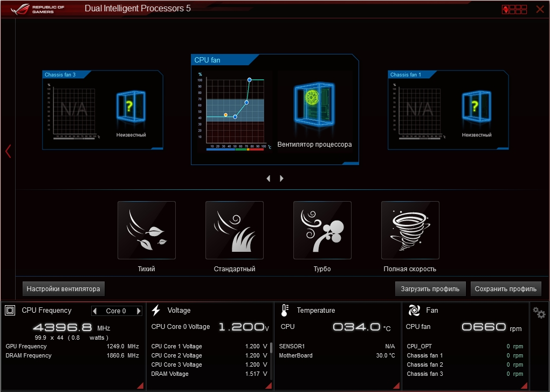Image resolution: width=550 pixels, height=392 pixels.
Task: Click the CPU fan 0660 rpm reading
Action: tap(491, 327)
